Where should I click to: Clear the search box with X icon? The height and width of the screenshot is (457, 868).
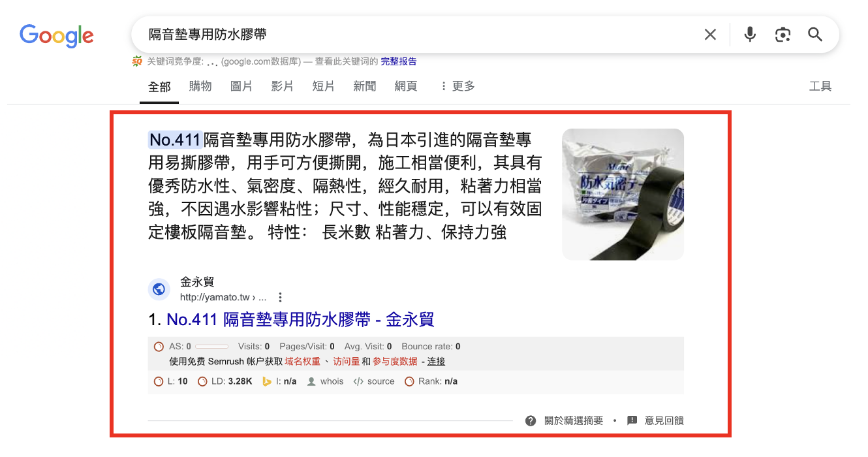pyautogui.click(x=710, y=35)
